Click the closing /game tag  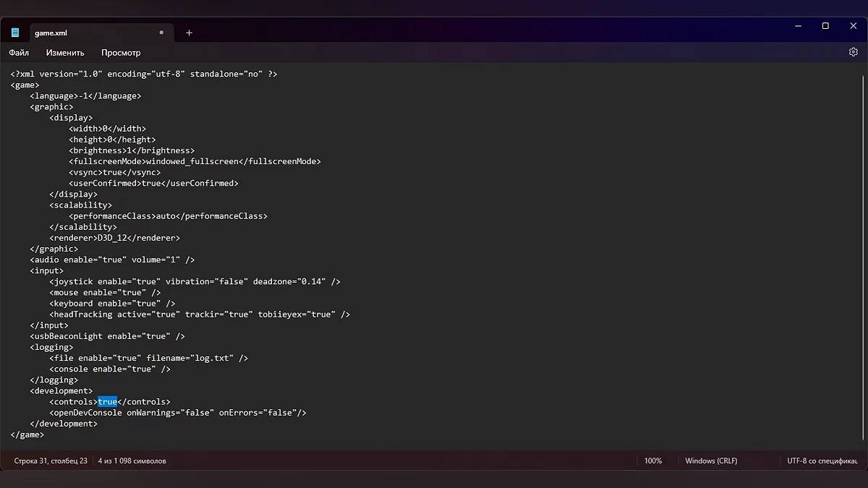click(x=27, y=435)
